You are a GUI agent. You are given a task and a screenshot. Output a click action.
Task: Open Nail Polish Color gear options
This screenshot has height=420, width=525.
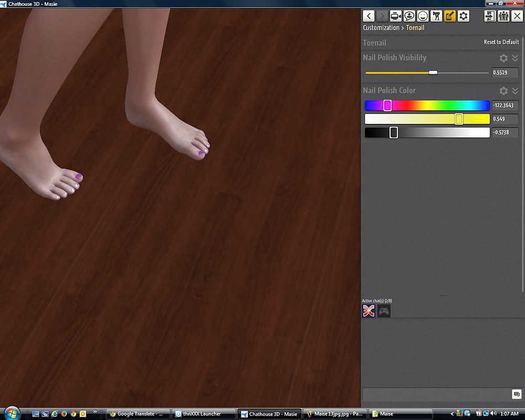click(503, 91)
